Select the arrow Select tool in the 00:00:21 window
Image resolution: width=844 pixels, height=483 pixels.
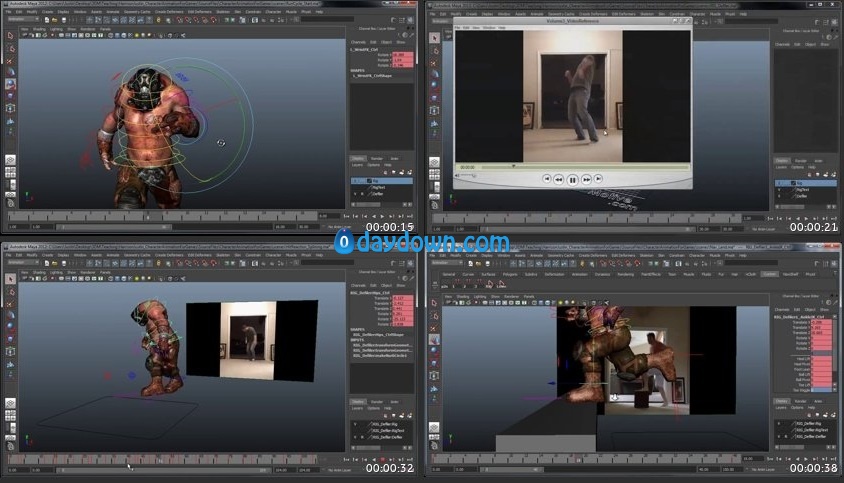click(434, 38)
